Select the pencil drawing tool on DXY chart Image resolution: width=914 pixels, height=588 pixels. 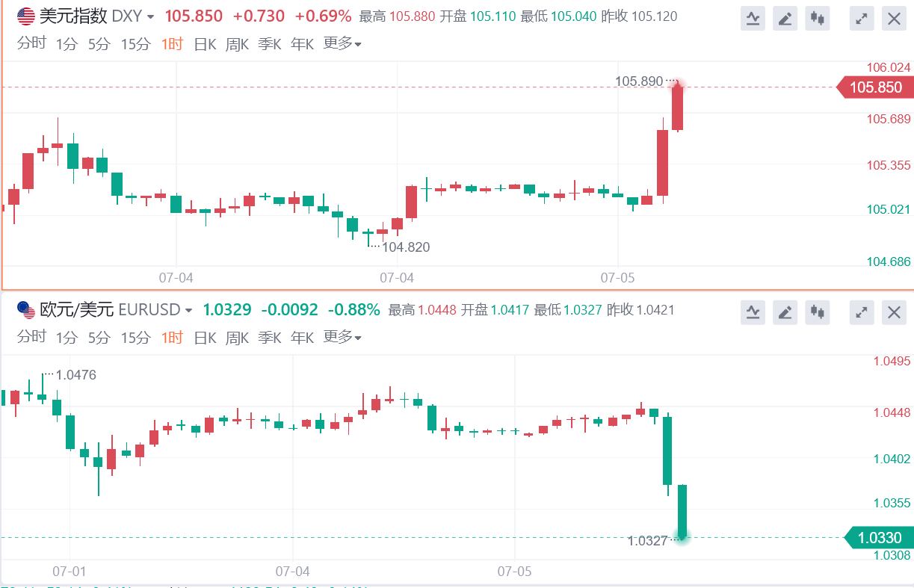coord(785,19)
